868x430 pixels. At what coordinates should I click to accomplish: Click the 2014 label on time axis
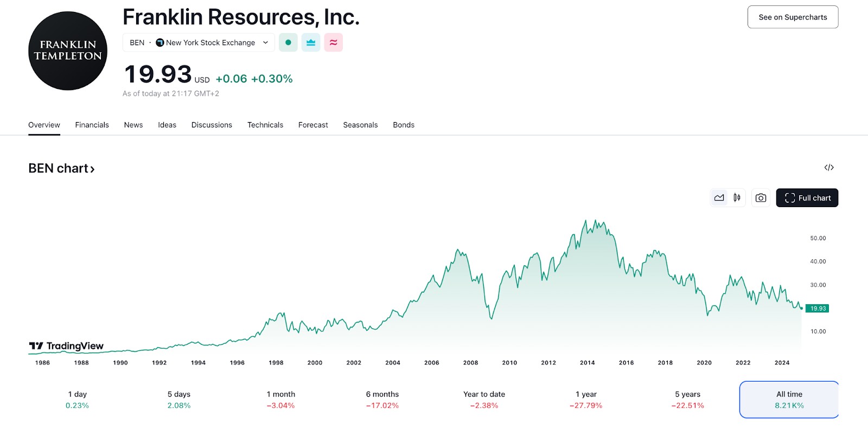pos(588,363)
